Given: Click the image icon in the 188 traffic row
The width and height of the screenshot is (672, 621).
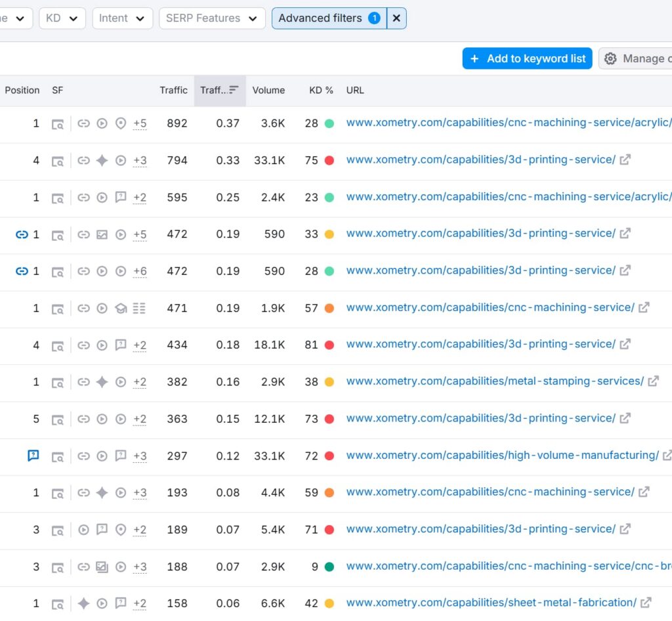Looking at the screenshot, I should pyautogui.click(x=102, y=567).
